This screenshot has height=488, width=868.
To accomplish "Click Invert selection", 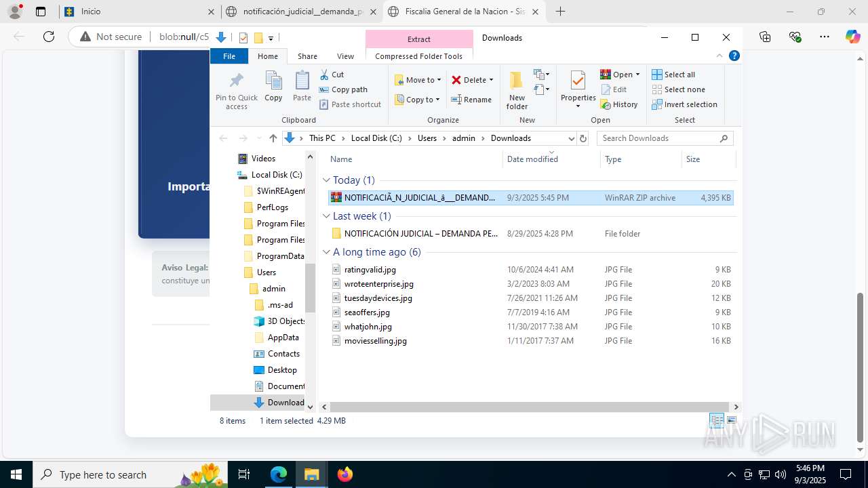I will (x=684, y=104).
